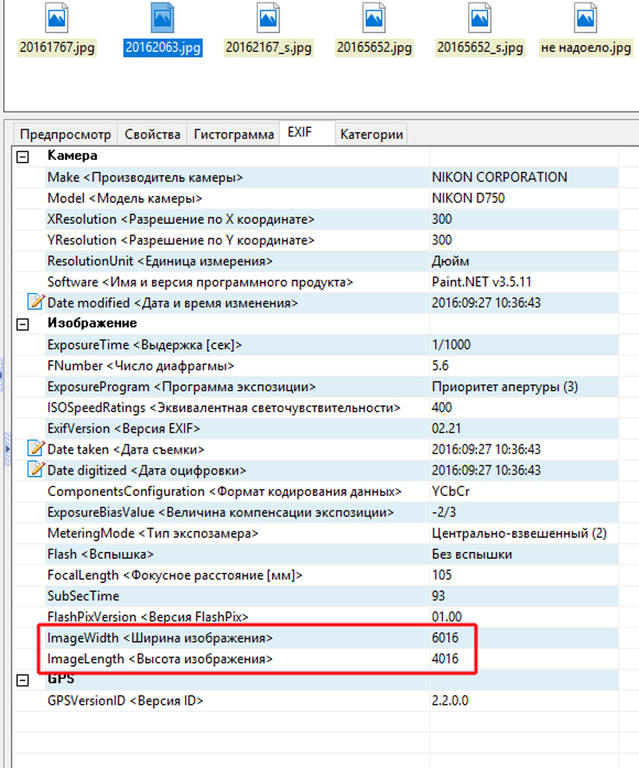639x768 pixels.
Task: Select the ComponentsConfiguration row label
Action: [224, 492]
